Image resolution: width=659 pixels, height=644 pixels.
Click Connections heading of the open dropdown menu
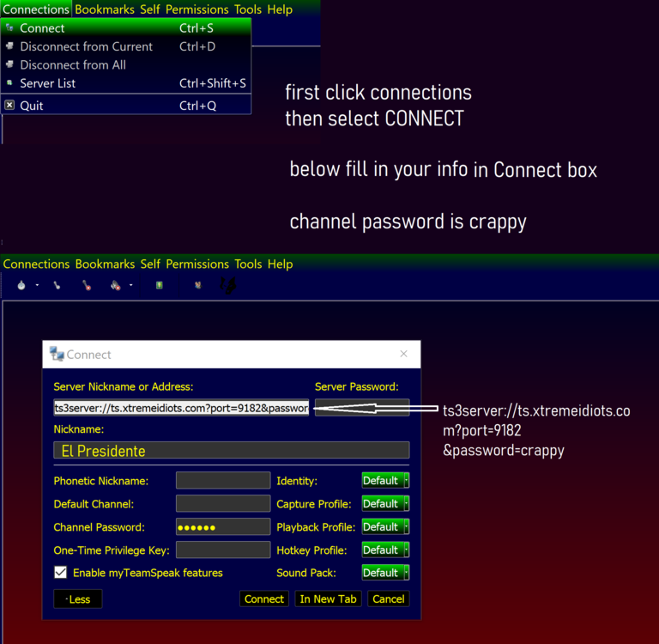[x=36, y=9]
